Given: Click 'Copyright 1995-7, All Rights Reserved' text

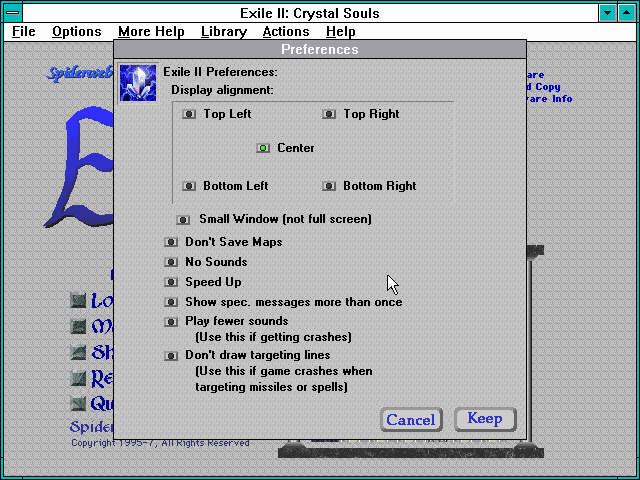Looking at the screenshot, I should click(x=160, y=443).
